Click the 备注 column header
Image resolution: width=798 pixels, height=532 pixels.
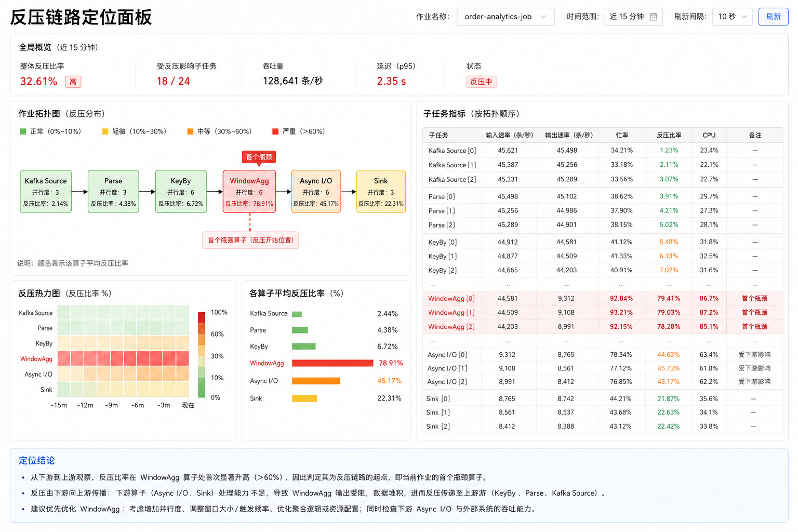(x=755, y=135)
